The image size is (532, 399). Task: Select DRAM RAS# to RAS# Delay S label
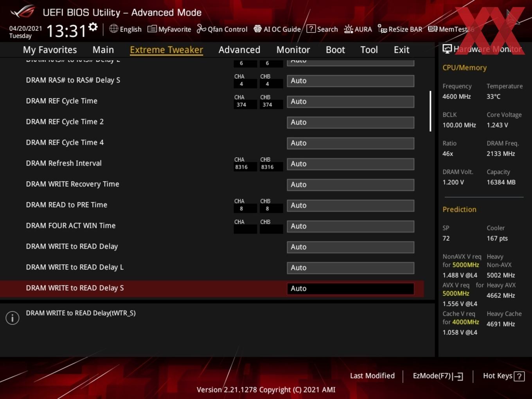point(73,80)
